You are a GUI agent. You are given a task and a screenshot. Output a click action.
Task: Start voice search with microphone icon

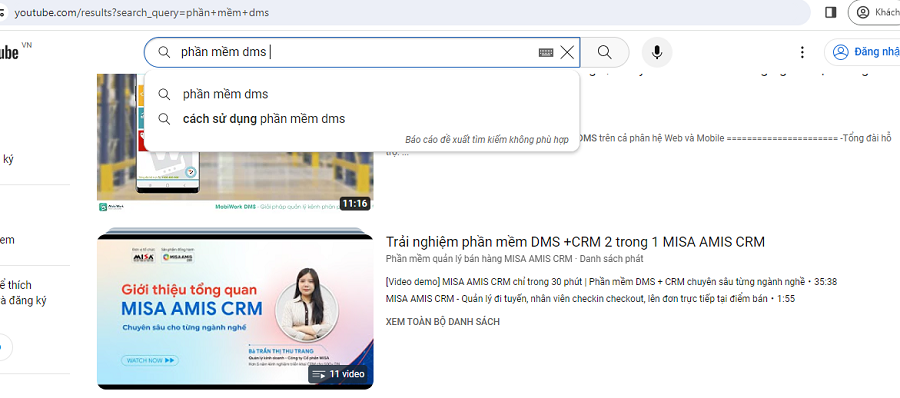(x=657, y=52)
